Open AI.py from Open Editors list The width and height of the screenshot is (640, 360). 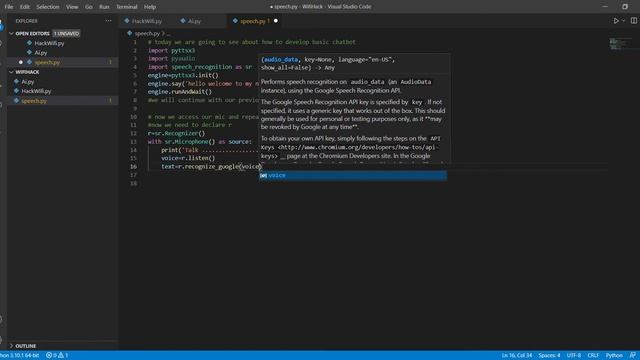pyautogui.click(x=41, y=53)
